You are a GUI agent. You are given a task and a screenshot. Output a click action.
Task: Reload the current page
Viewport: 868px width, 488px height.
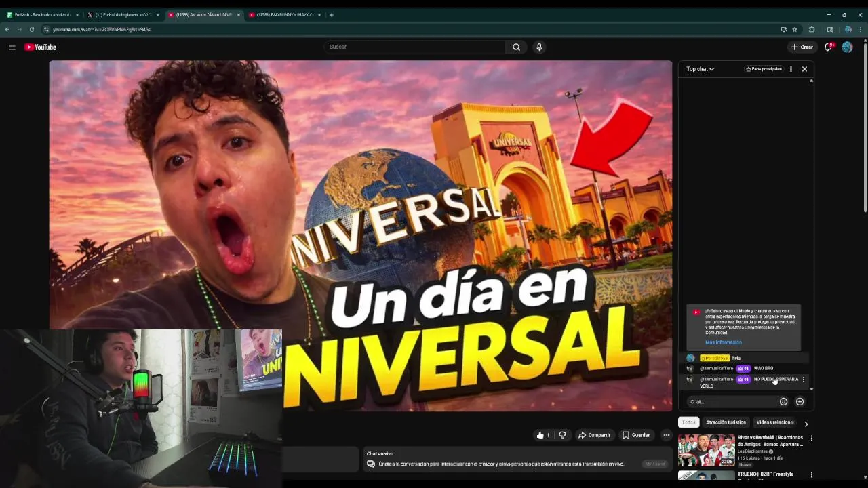(31, 29)
